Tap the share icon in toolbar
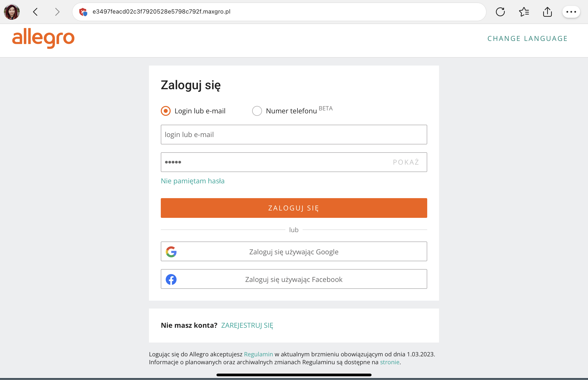The width and height of the screenshot is (588, 380). (547, 12)
